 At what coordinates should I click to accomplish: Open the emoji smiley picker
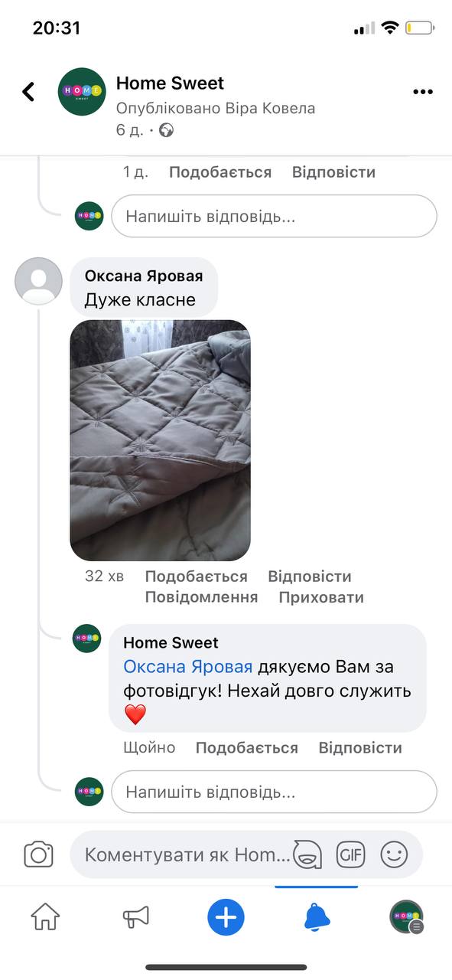click(394, 854)
